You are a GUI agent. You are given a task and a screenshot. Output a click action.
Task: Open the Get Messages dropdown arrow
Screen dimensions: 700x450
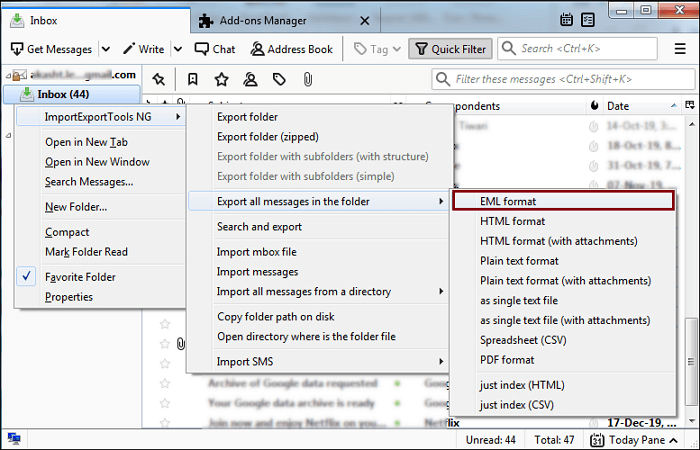click(x=106, y=49)
